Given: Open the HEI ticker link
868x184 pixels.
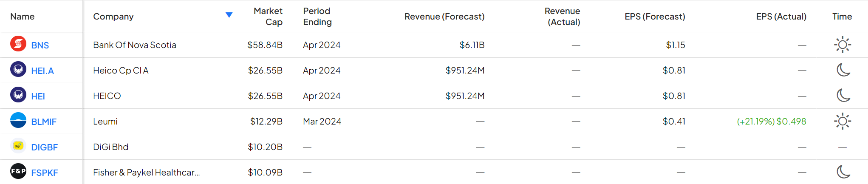Looking at the screenshot, I should coord(38,96).
